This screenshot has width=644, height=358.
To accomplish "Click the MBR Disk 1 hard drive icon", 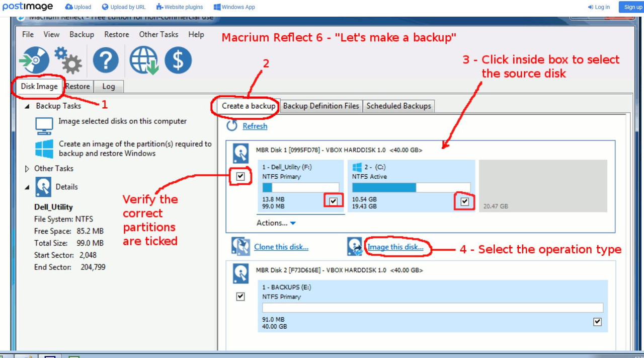I will [241, 153].
